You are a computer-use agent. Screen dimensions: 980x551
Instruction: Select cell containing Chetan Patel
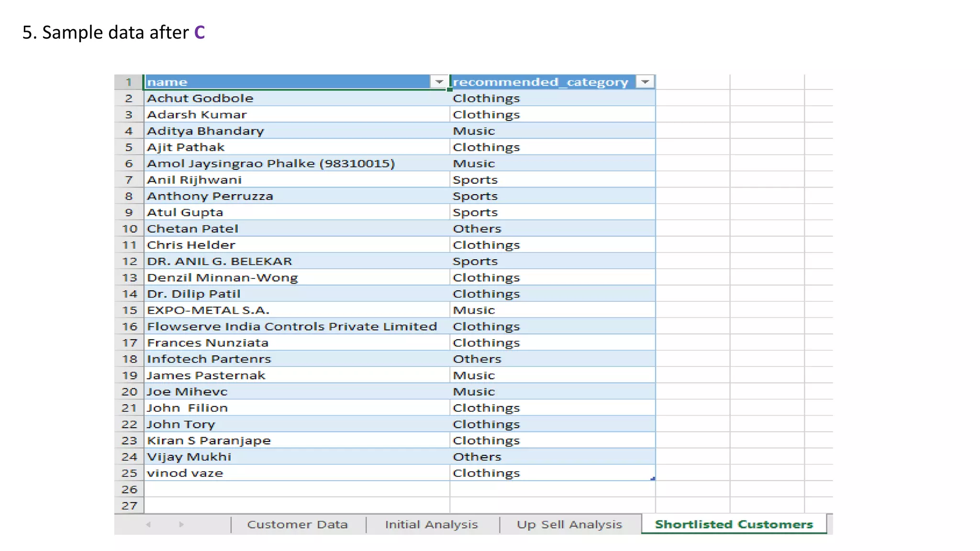297,229
